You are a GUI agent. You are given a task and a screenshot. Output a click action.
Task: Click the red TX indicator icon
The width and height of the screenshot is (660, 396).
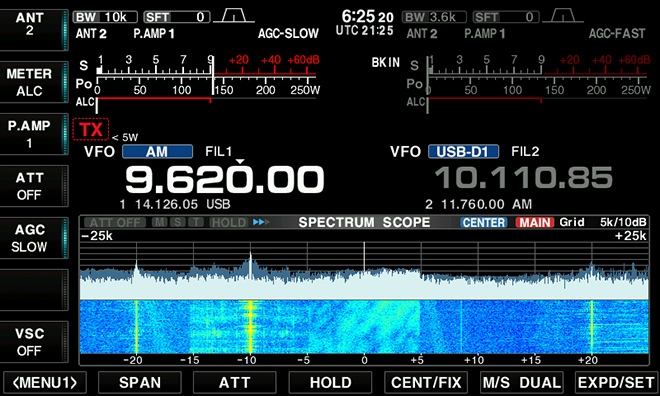pos(90,129)
